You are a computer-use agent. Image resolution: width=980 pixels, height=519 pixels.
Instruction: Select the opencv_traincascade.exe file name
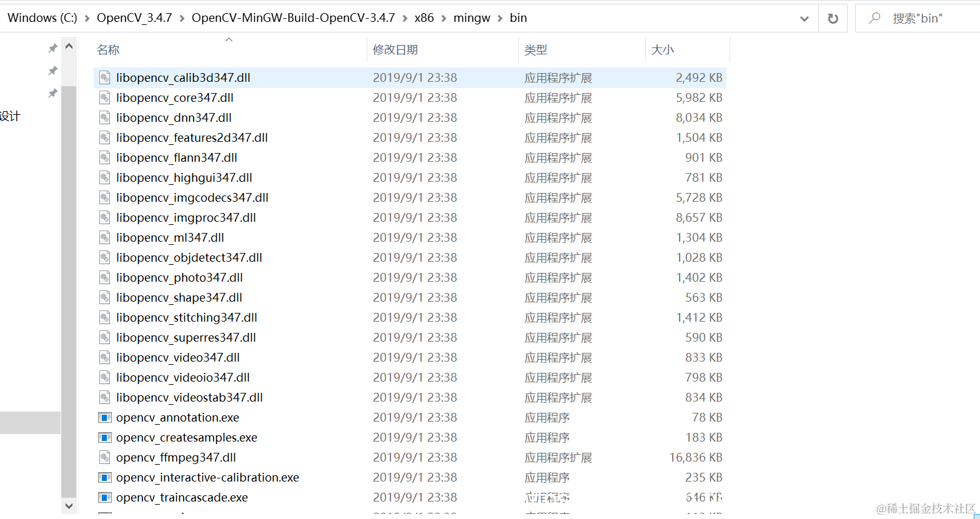(182, 497)
